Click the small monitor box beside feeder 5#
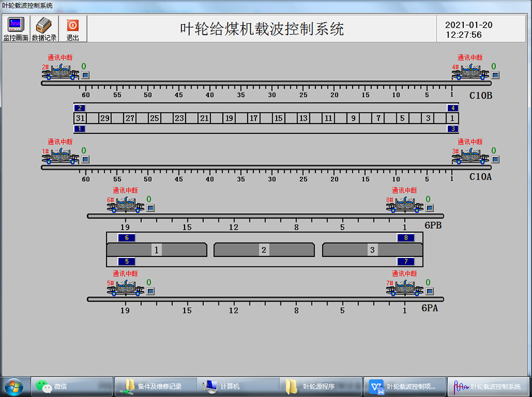The image size is (532, 397). (x=151, y=291)
